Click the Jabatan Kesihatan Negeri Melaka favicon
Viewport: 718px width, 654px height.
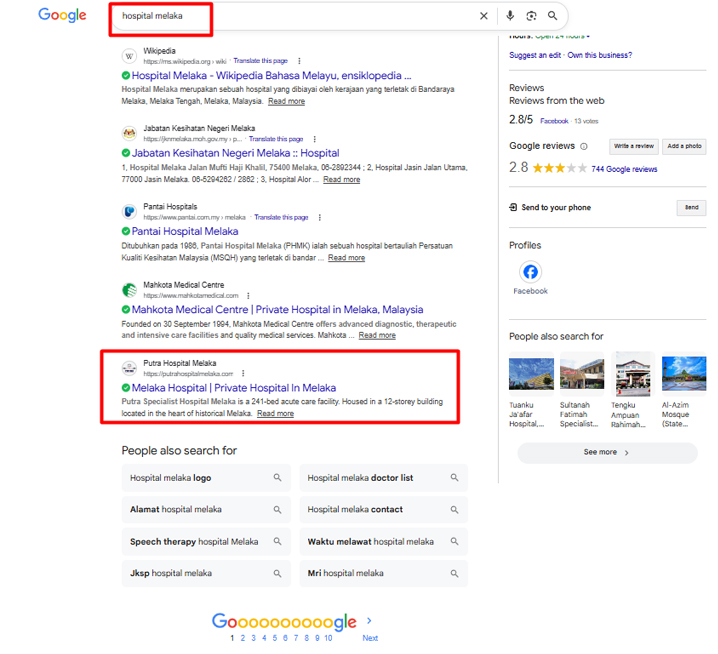click(129, 134)
